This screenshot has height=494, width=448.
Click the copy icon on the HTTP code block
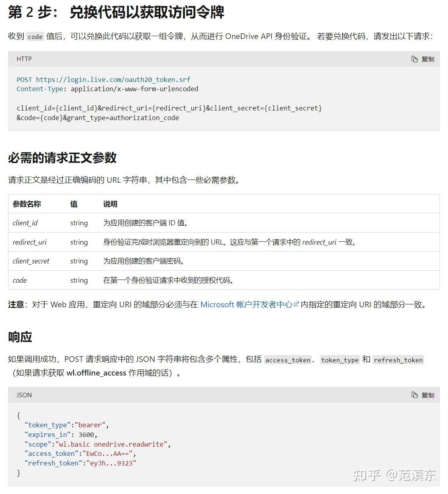(x=414, y=59)
